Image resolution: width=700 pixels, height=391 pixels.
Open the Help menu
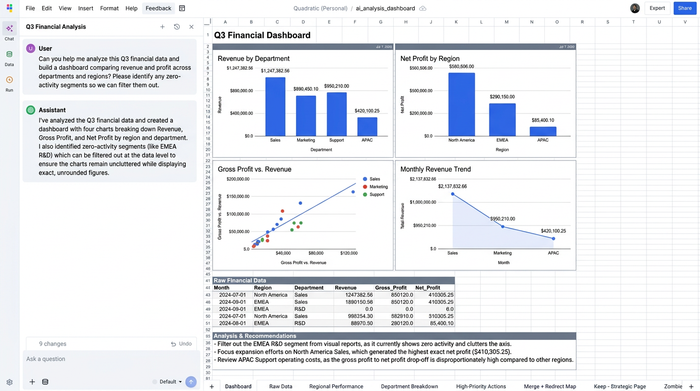(131, 8)
